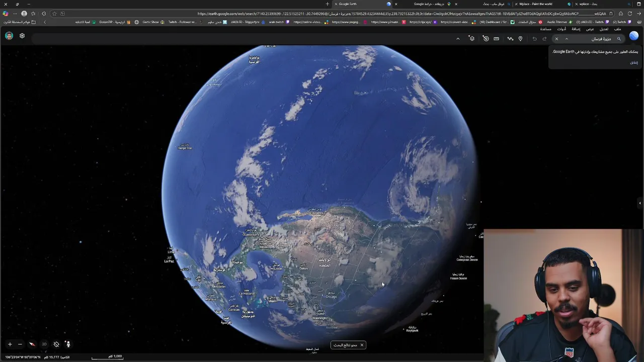Click the browser address bar URL
Screen dimensions: 644x362
pos(401,14)
